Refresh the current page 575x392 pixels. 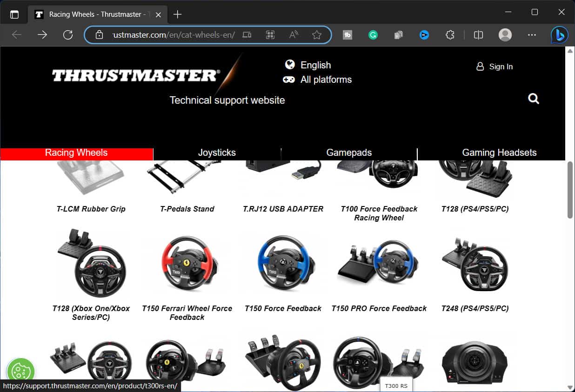coord(67,34)
